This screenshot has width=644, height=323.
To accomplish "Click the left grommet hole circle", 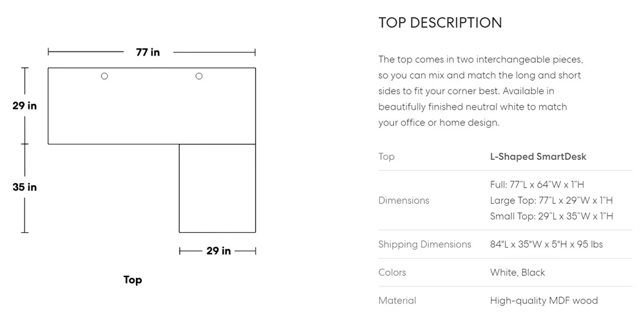I will pos(104,76).
